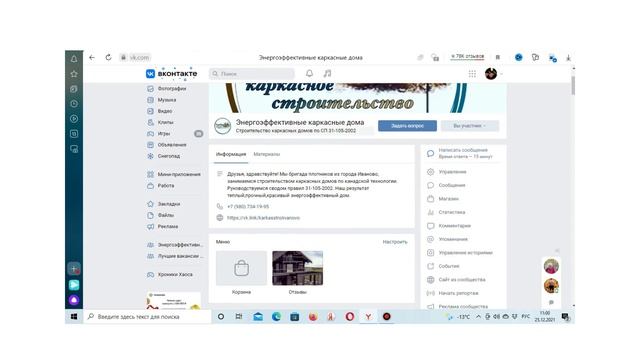Image resolution: width=640 pixels, height=360 pixels.
Task: Open Клипы in the left menu
Action: [x=160, y=122]
